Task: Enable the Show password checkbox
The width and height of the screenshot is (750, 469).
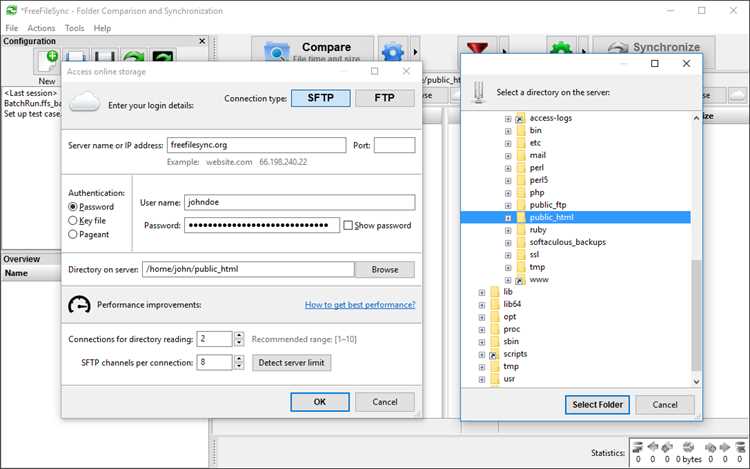Action: coord(348,225)
